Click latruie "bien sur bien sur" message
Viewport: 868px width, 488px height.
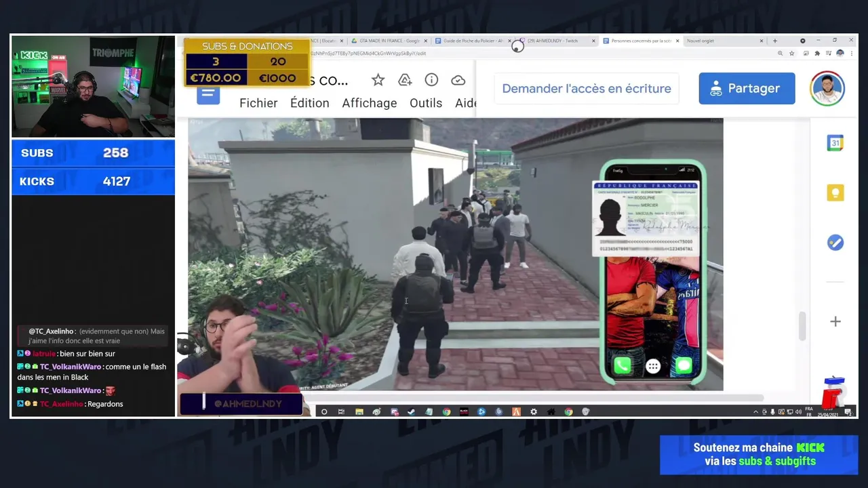point(66,354)
